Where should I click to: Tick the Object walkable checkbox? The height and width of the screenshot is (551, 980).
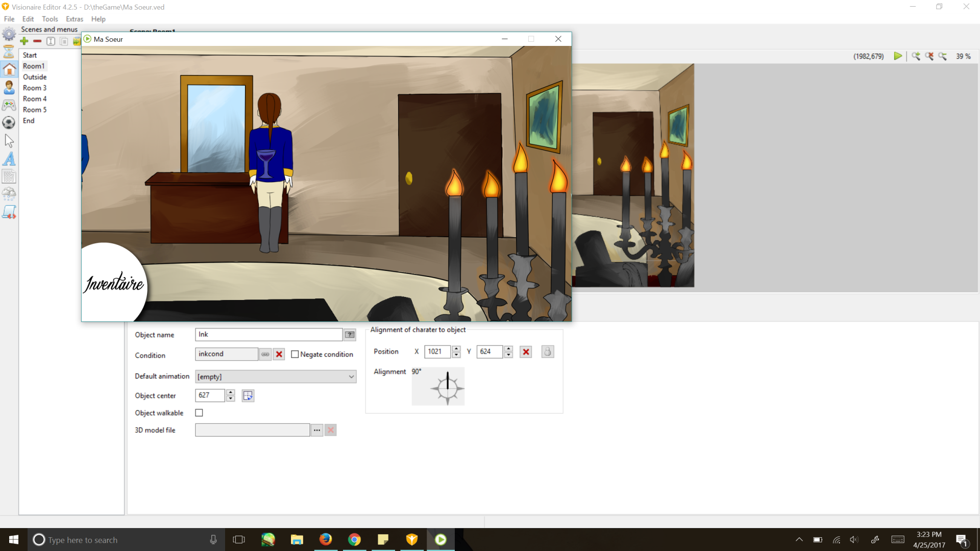(199, 413)
